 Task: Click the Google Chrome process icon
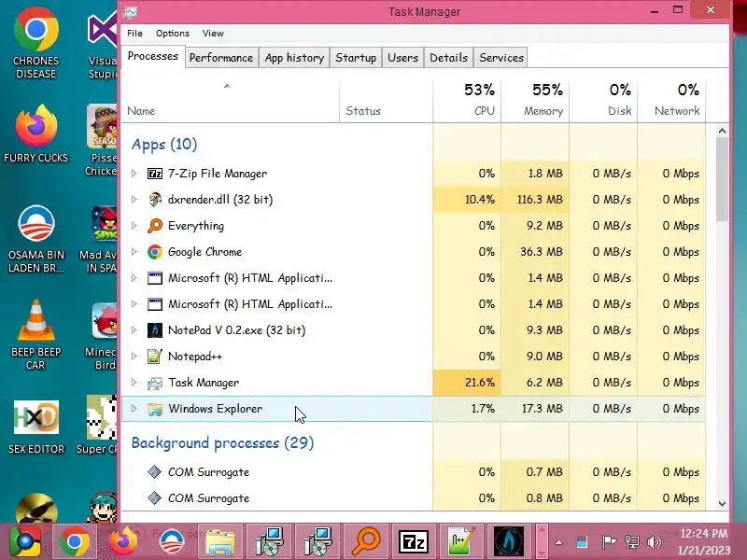coord(155,252)
